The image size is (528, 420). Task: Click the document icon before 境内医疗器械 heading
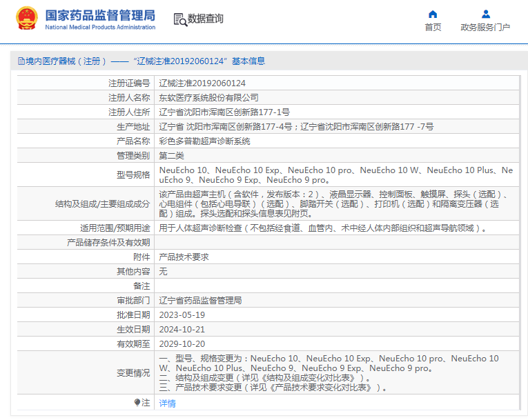coord(21,61)
